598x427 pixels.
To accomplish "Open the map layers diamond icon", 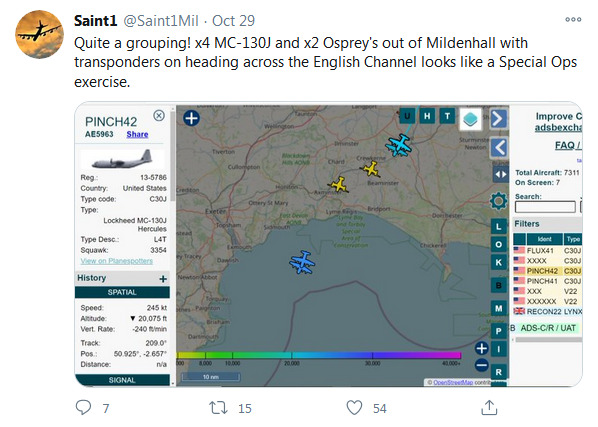I will pyautogui.click(x=470, y=119).
